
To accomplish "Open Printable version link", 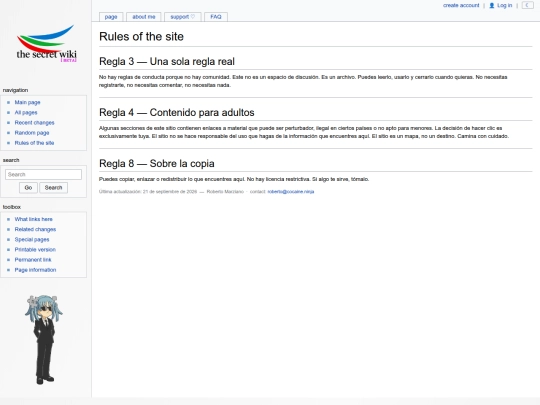I will point(35,250).
